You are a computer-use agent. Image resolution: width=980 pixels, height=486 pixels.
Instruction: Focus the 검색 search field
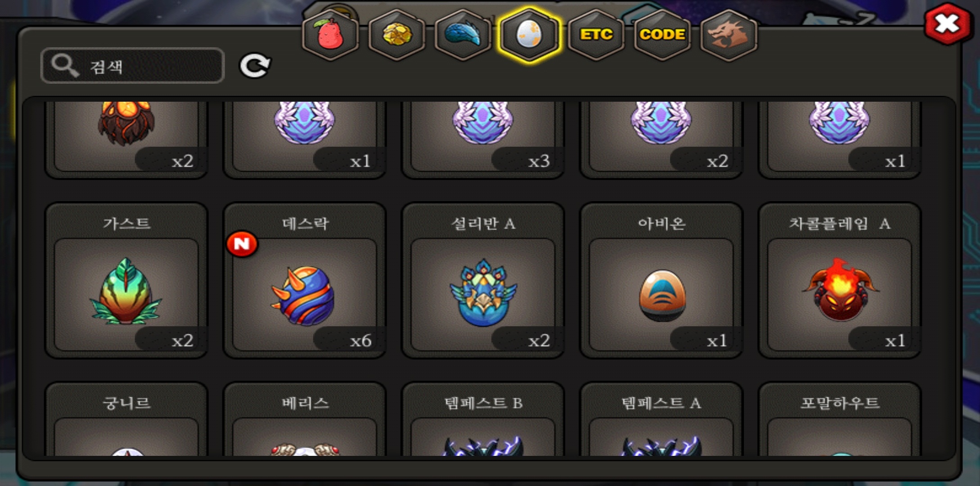(132, 66)
